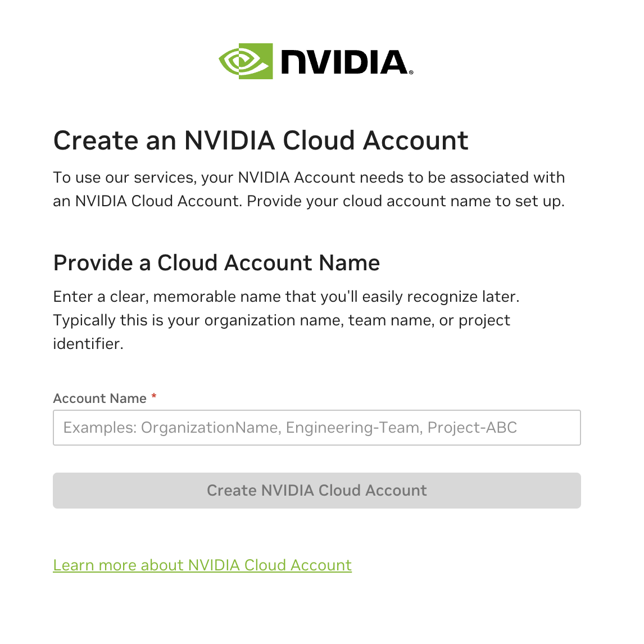Click the Provide a Cloud Account Name subheading

click(216, 263)
